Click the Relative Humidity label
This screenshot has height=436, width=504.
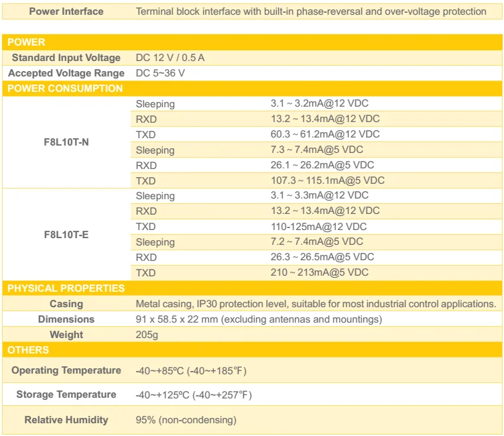pos(66,420)
